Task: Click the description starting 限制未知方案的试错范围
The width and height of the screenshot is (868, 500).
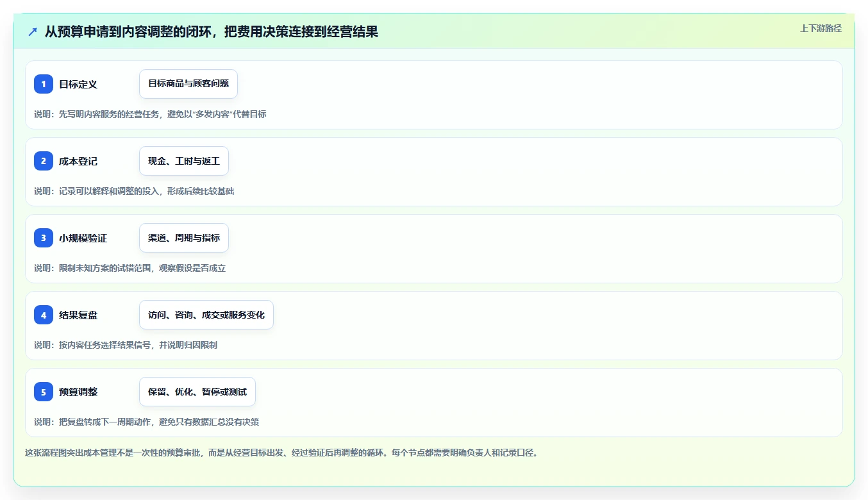Action: coord(129,268)
